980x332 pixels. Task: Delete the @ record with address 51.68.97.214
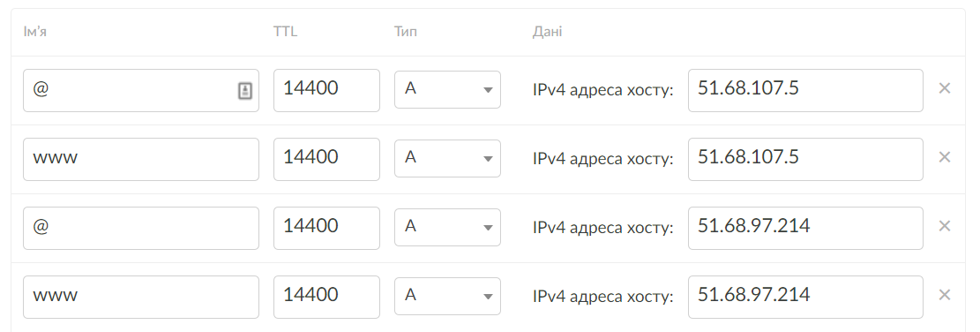tap(945, 226)
